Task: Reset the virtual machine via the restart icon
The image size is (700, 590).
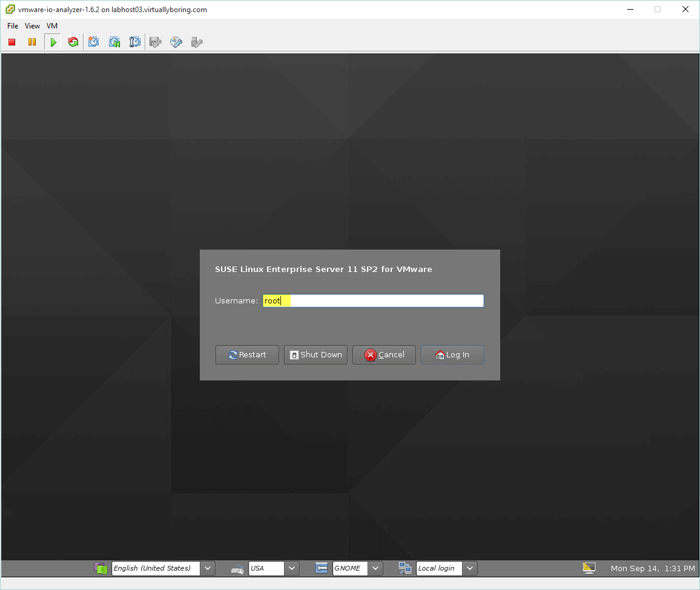Action: [73, 42]
